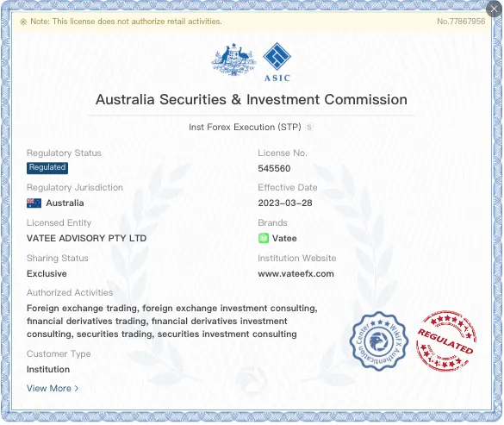504x425 pixels.
Task: Click the note asterisk icon in the banner
Action: tap(23, 22)
